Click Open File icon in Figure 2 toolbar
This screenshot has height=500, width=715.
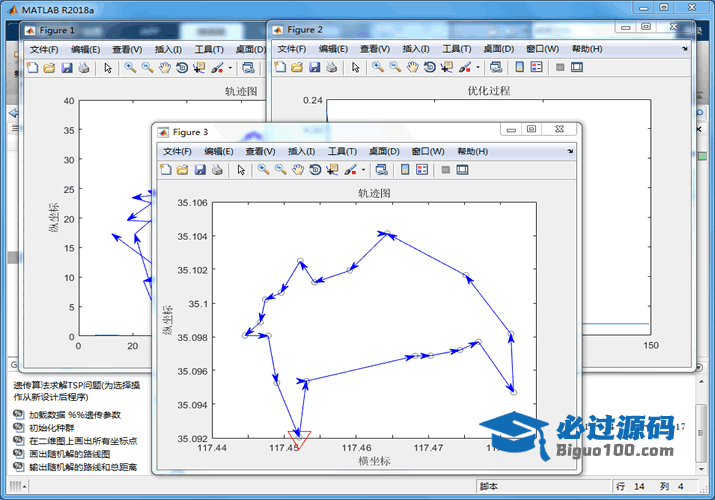coord(297,67)
